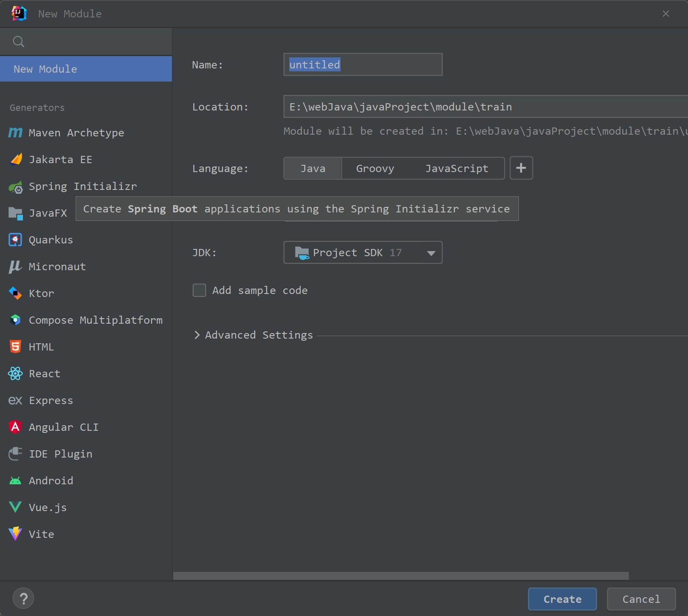Click the Name field containing untitled
The height and width of the screenshot is (616, 688).
(x=363, y=65)
